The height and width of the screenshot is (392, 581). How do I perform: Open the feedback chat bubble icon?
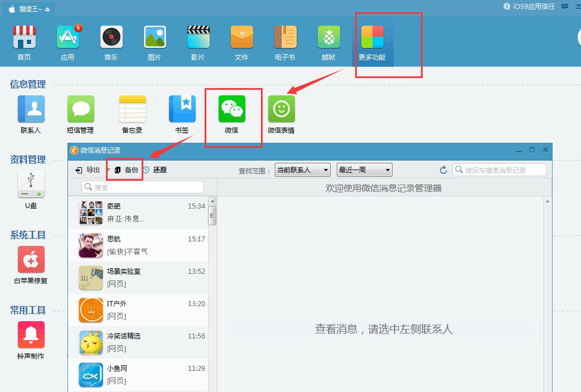pos(565,6)
